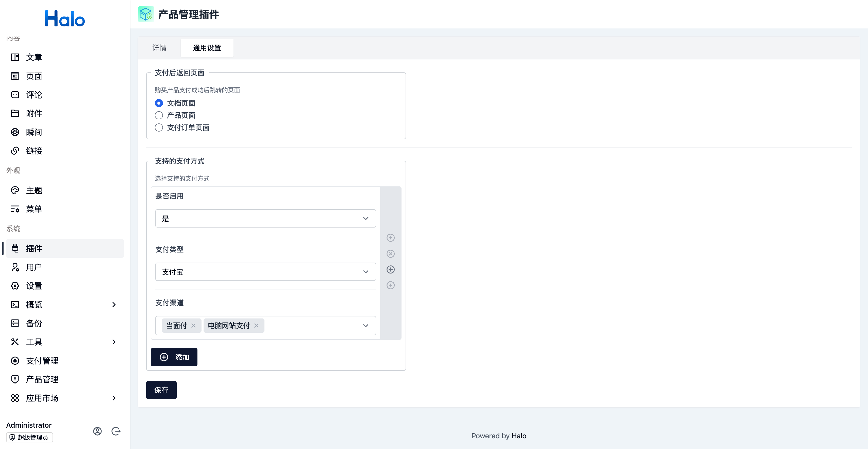The width and height of the screenshot is (868, 449).
Task: Choose the 支付订单页面 radio option
Action: pos(159,127)
